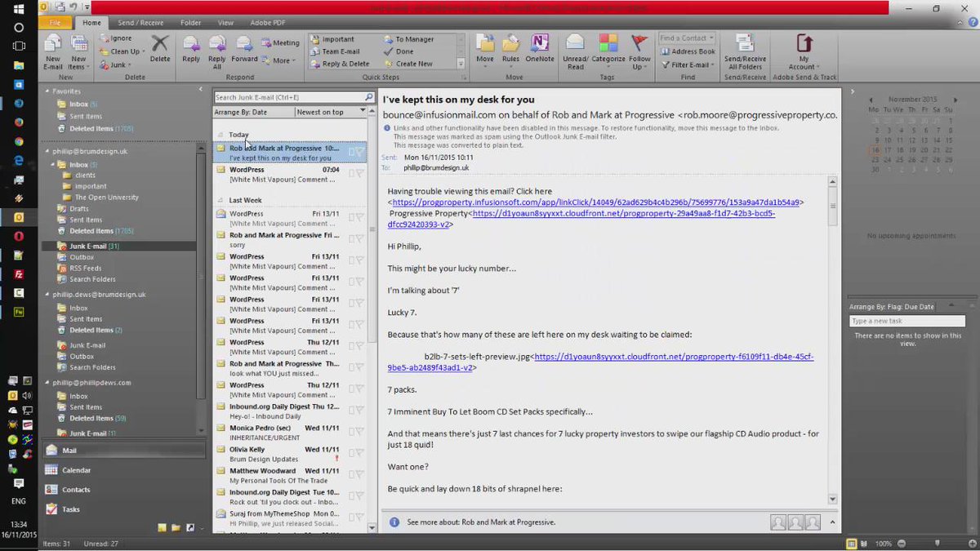Open Meeting reply option
Image resolution: width=980 pixels, height=551 pixels.
click(280, 42)
